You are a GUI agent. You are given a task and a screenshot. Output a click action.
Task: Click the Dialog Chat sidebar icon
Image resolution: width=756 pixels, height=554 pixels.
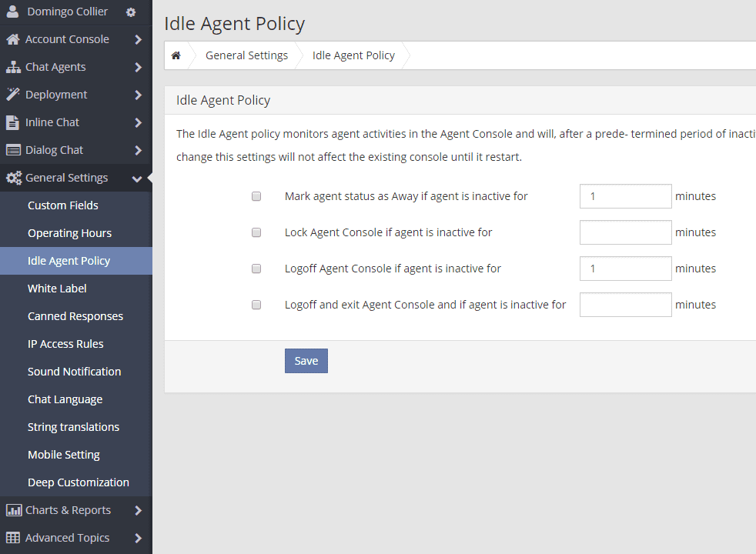pos(11,149)
